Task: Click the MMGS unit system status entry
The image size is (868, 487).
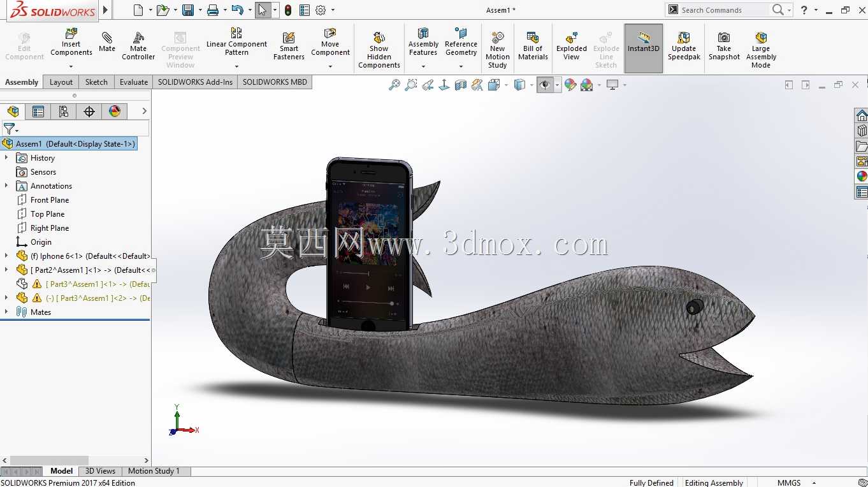Action: [789, 483]
